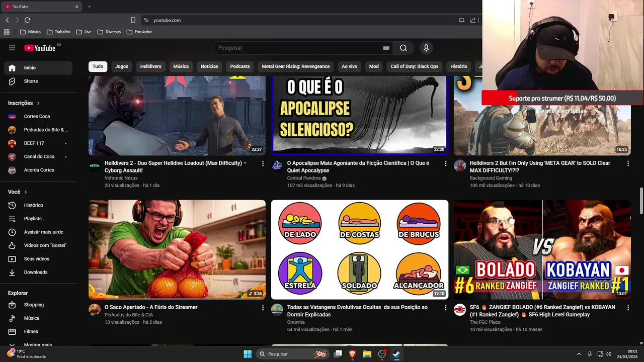
Task: Expand Mostrar mais in Explorar
Action: [38, 345]
